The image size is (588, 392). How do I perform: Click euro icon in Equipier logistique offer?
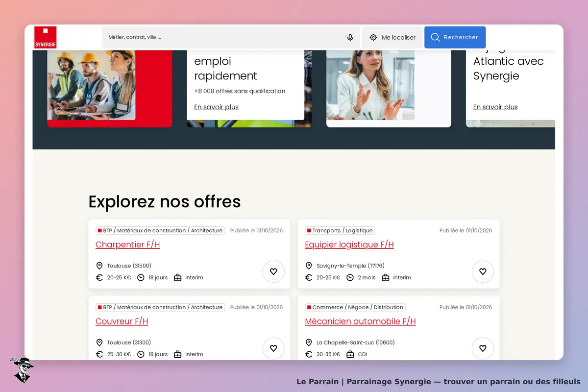click(x=309, y=277)
